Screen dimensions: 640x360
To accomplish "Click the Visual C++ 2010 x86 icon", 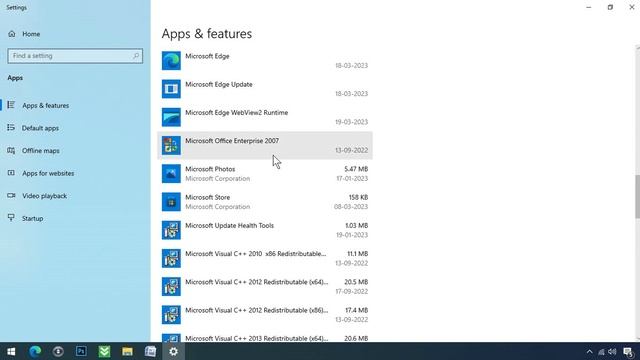I will coord(171,258).
